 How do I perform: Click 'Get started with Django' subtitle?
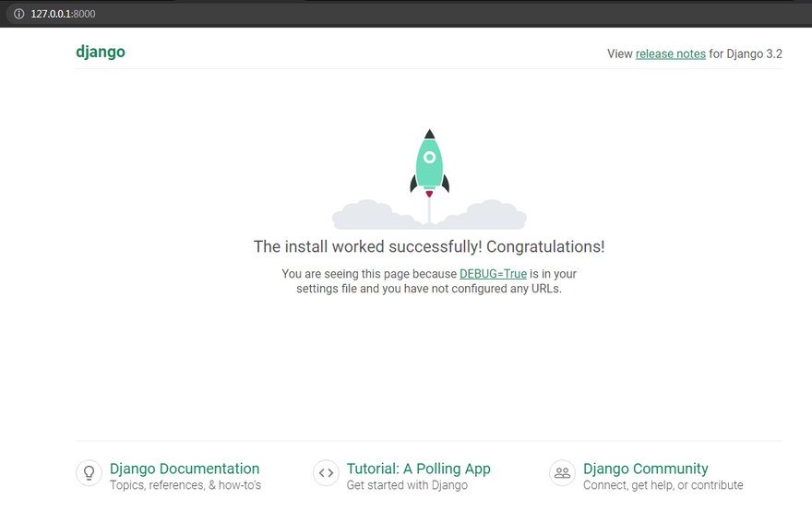pyautogui.click(x=407, y=485)
